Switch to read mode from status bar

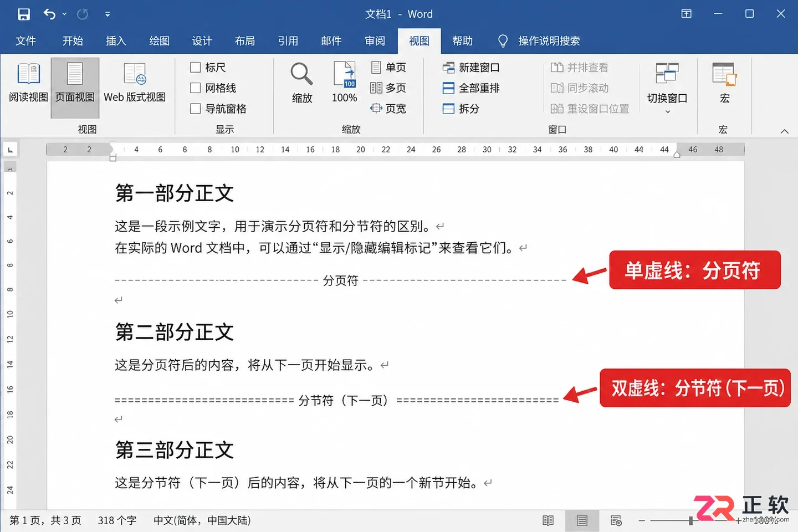548,520
